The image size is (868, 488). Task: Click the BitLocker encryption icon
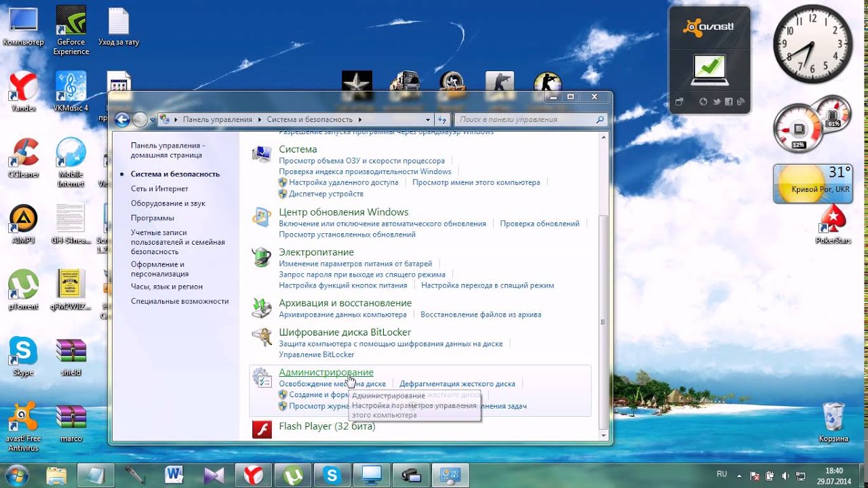262,337
